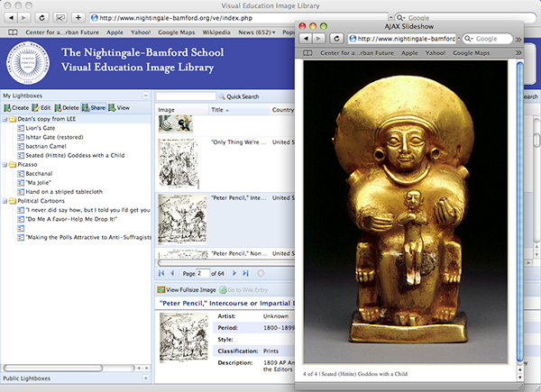541x392 pixels.
Task: Expand the Public Lightboxes panel
Action: (145, 378)
